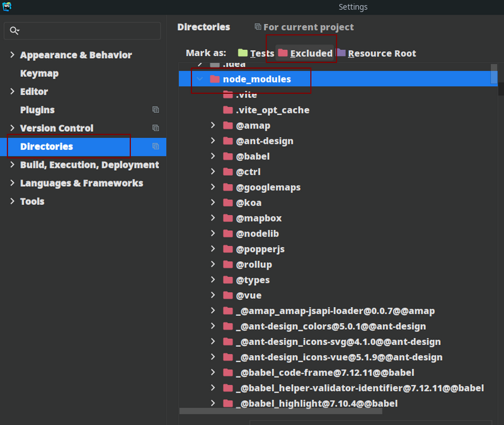
Task: Click the _@babel_highlight@7.10.4@@babel folder icon
Action: click(x=228, y=404)
